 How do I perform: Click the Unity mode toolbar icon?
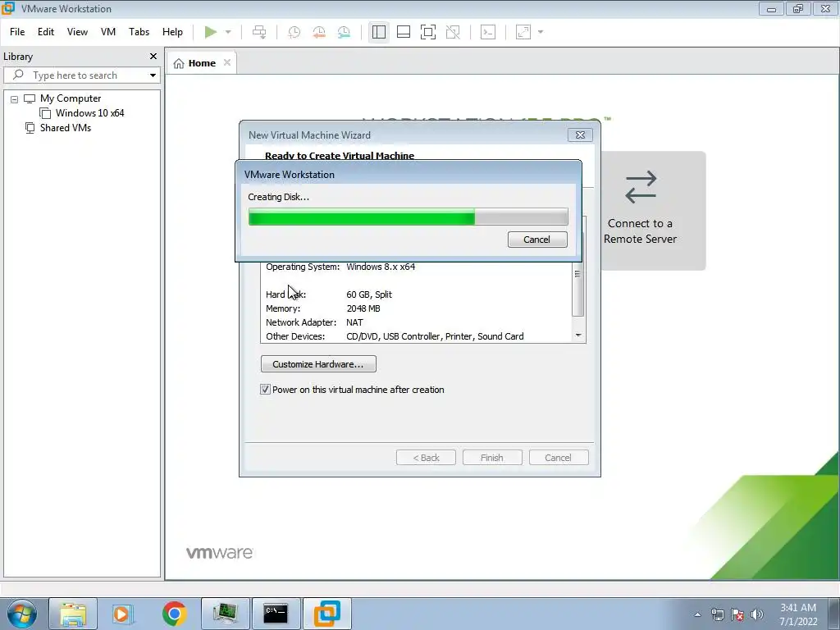(453, 32)
